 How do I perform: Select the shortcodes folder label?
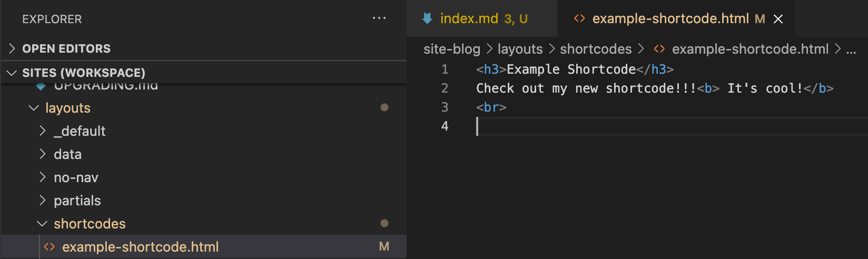click(90, 224)
